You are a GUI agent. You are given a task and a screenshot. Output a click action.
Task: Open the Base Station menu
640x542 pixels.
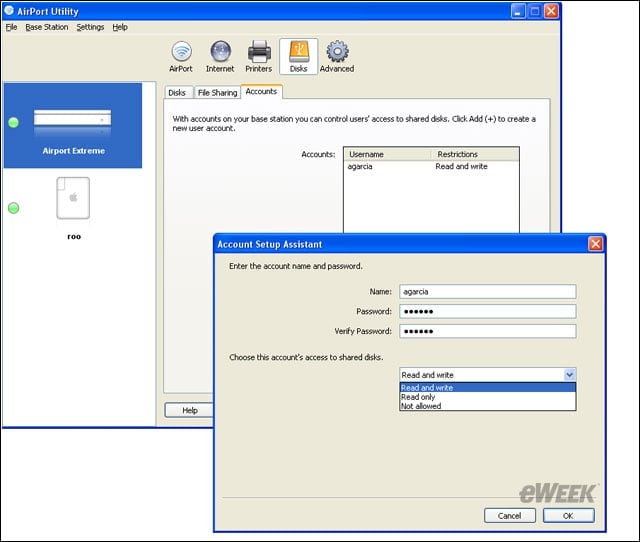(x=47, y=27)
